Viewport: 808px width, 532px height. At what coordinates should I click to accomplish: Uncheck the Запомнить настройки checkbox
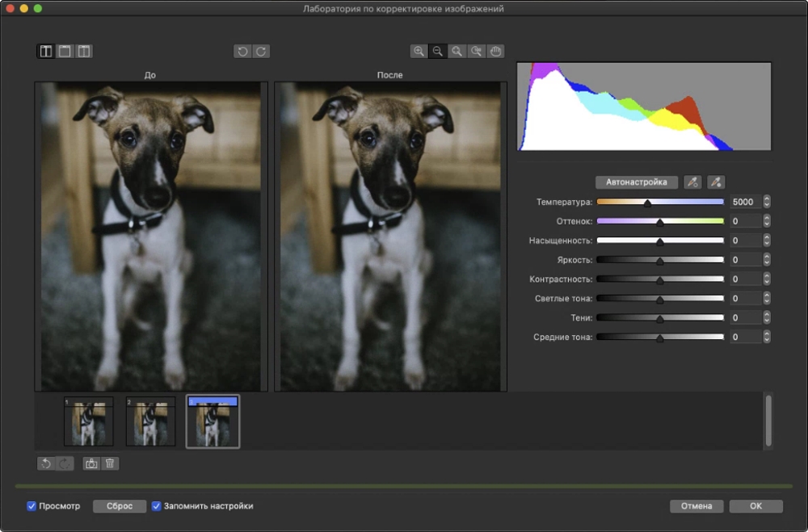[157, 506]
